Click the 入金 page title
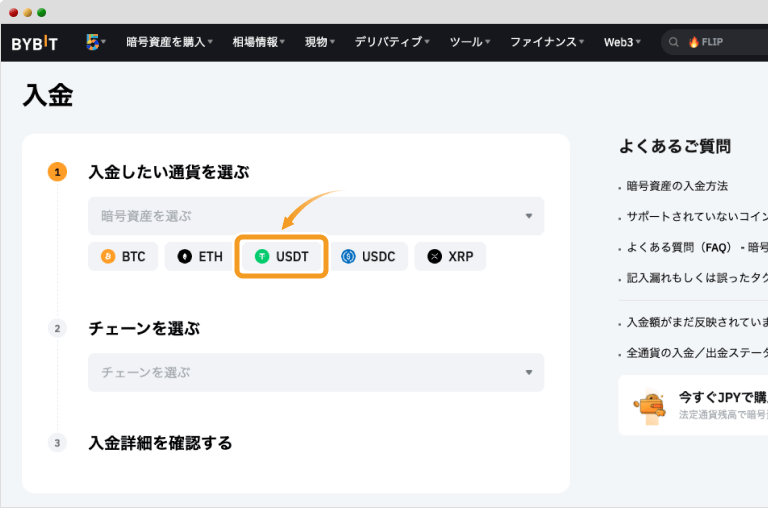 tap(48, 95)
